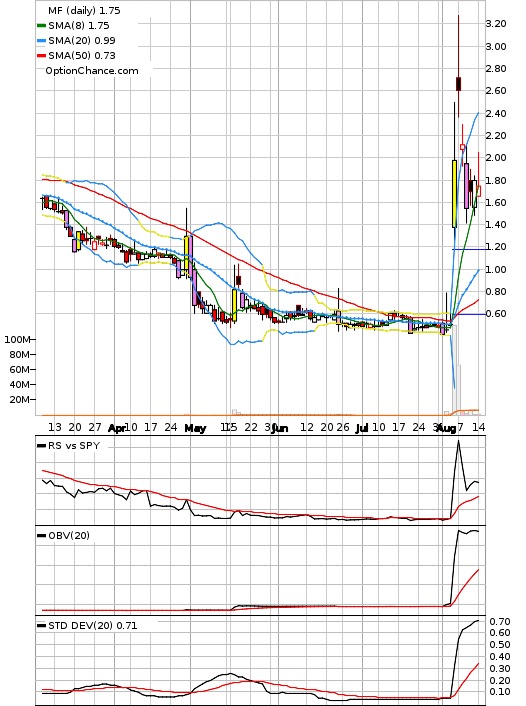The image size is (526, 706).
Task: Select the 'SMA(8) 1.75' legend text
Action: (x=79, y=26)
